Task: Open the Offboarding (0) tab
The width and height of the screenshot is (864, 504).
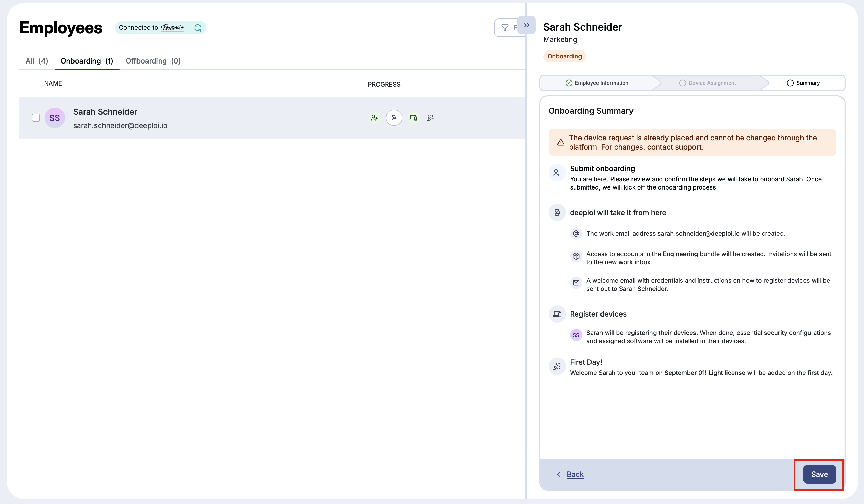Action: [153, 61]
